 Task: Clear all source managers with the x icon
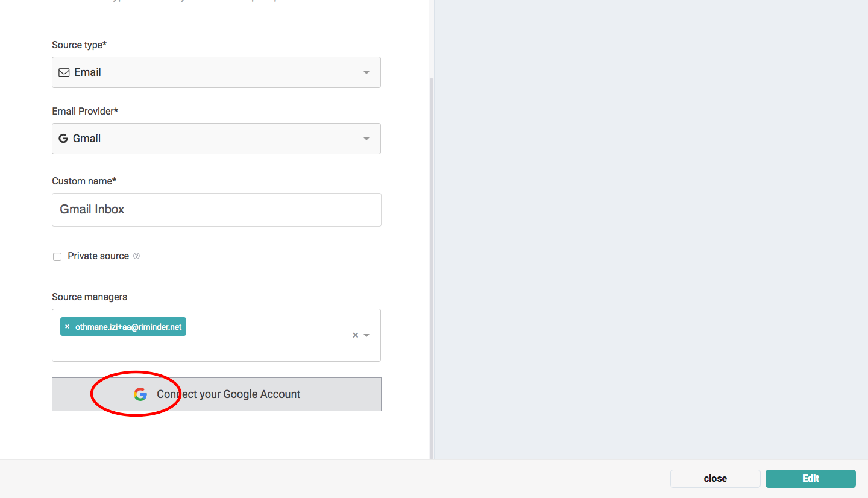356,335
